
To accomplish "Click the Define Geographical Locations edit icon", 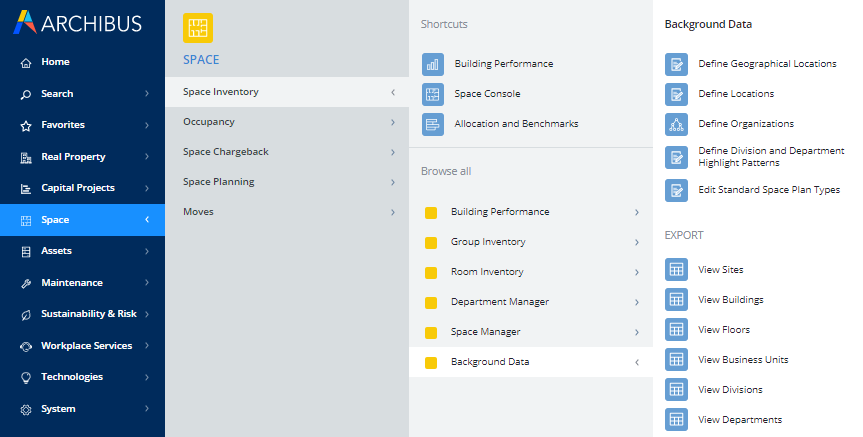I will point(676,64).
